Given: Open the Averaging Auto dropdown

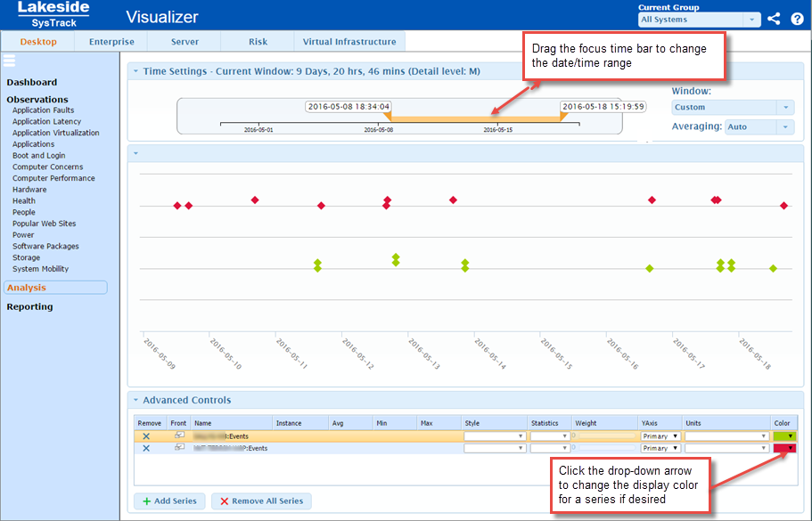Looking at the screenshot, I should [759, 127].
